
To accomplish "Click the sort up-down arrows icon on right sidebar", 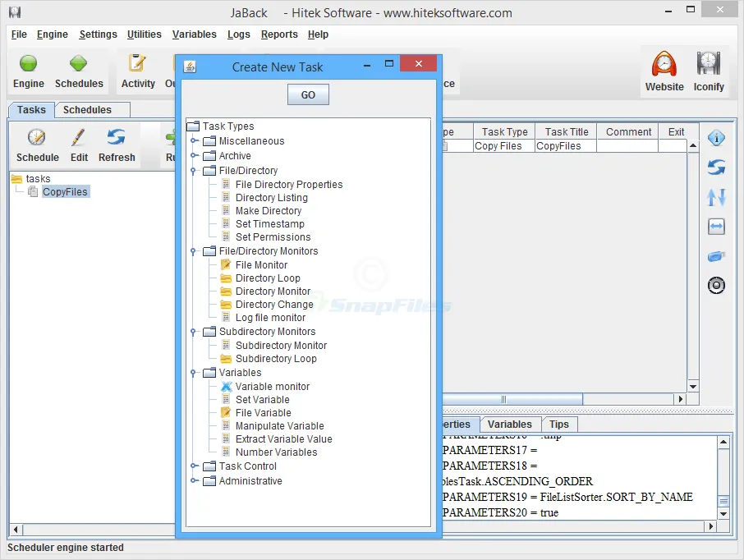I will tap(716, 197).
